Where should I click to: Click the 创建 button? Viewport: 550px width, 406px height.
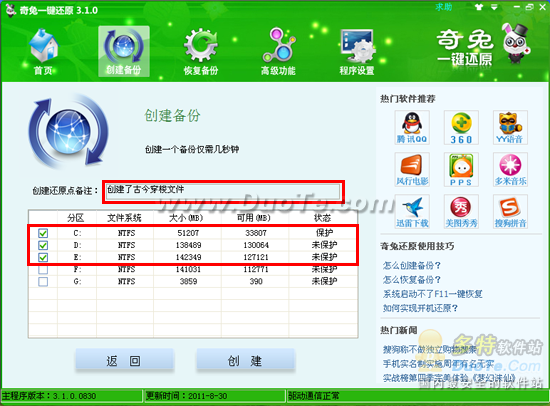click(x=245, y=360)
